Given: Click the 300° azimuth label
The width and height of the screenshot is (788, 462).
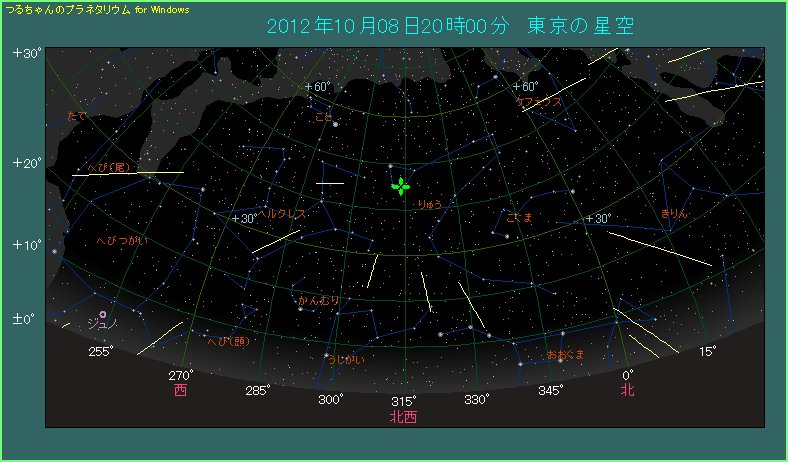Looking at the screenshot, I should click(331, 400).
